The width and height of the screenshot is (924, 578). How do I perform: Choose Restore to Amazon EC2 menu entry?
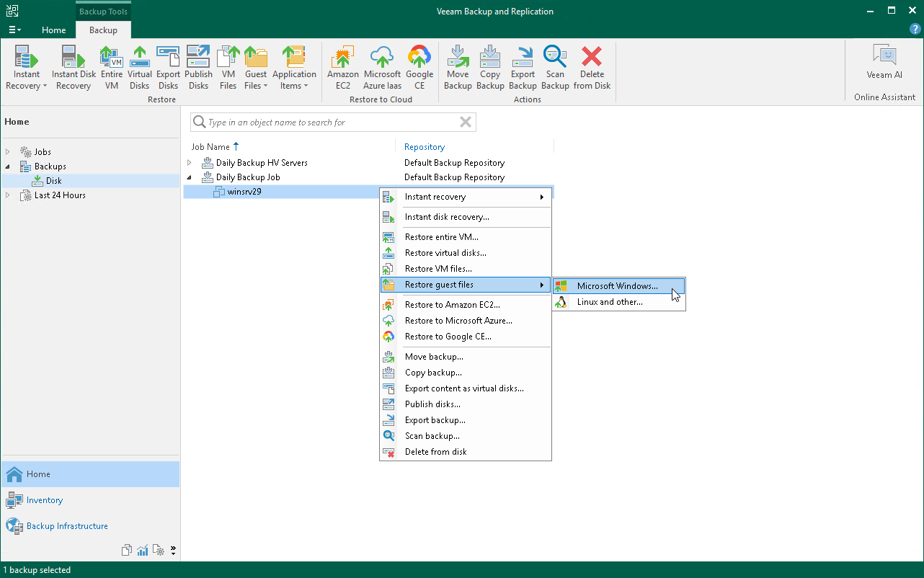click(x=466, y=305)
